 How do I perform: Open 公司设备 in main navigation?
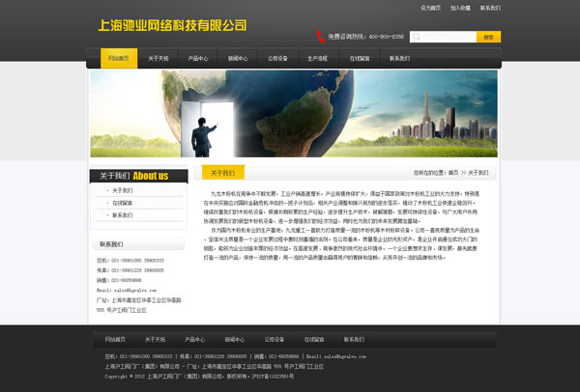point(277,58)
